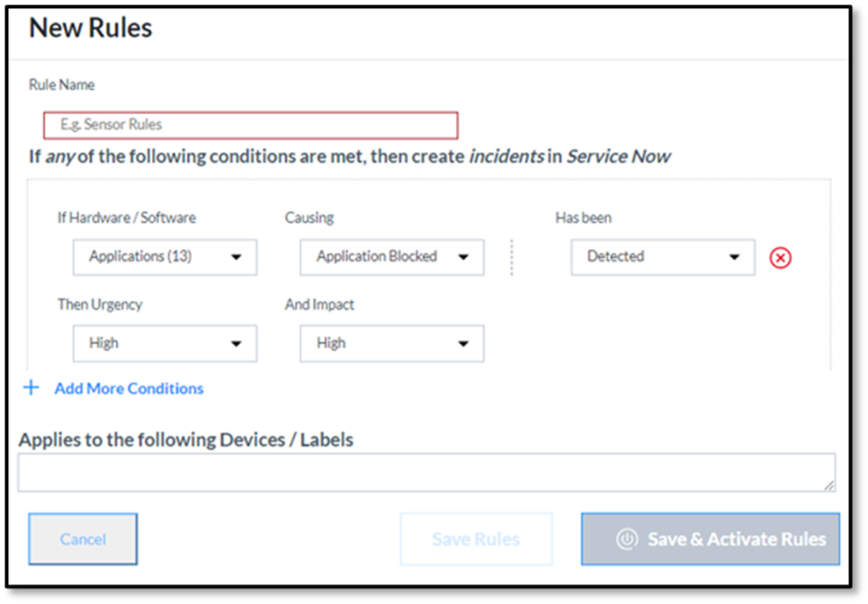Click the Cancel button
Viewport: 868px width, 604px height.
tap(83, 539)
